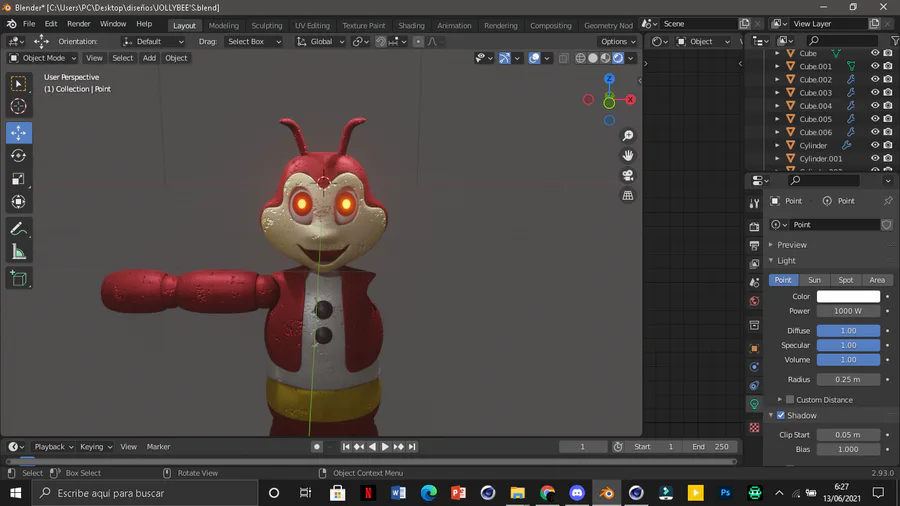Screen dimensions: 900x506
Task: Click the End frame 250 field
Action: pos(711,447)
